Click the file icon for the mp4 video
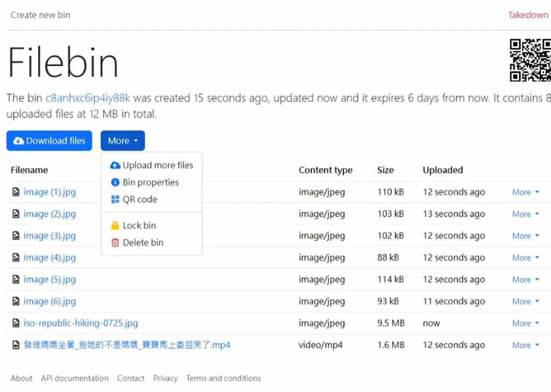Viewport: 551px width, 392px height. coord(16,345)
